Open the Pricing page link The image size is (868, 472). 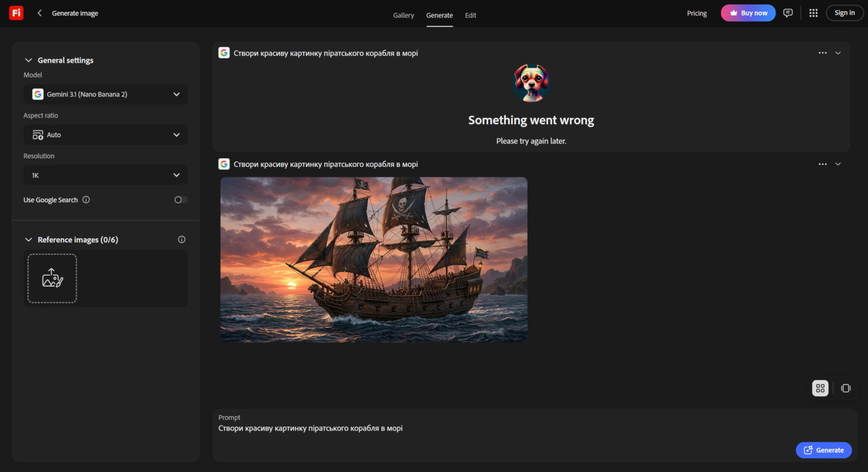[697, 13]
